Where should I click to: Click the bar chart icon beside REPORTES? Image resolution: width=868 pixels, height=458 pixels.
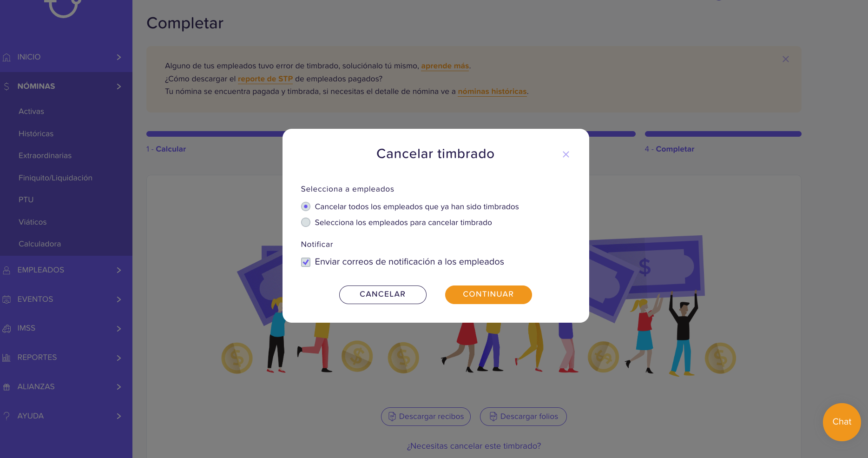pyautogui.click(x=7, y=358)
